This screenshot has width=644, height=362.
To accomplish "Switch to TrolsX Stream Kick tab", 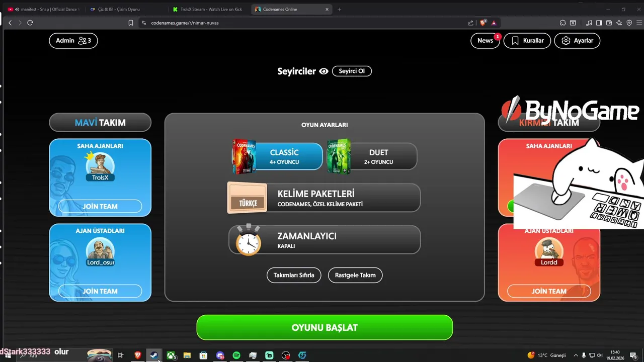I will [x=209, y=9].
